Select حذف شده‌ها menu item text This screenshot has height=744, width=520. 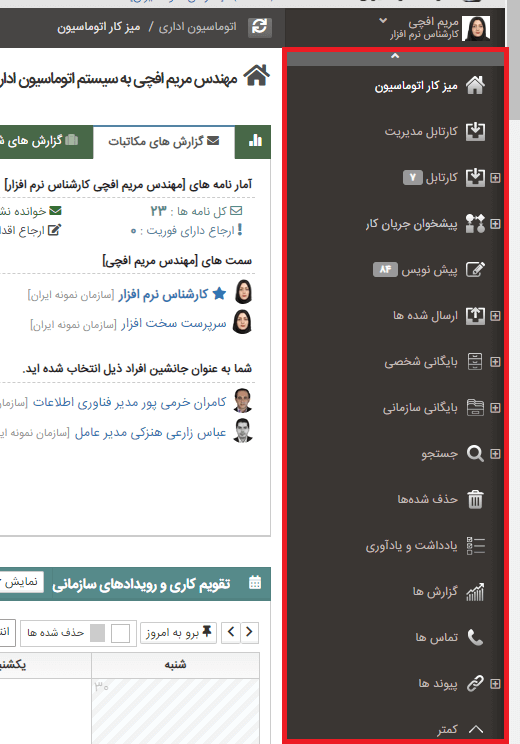click(x=427, y=499)
